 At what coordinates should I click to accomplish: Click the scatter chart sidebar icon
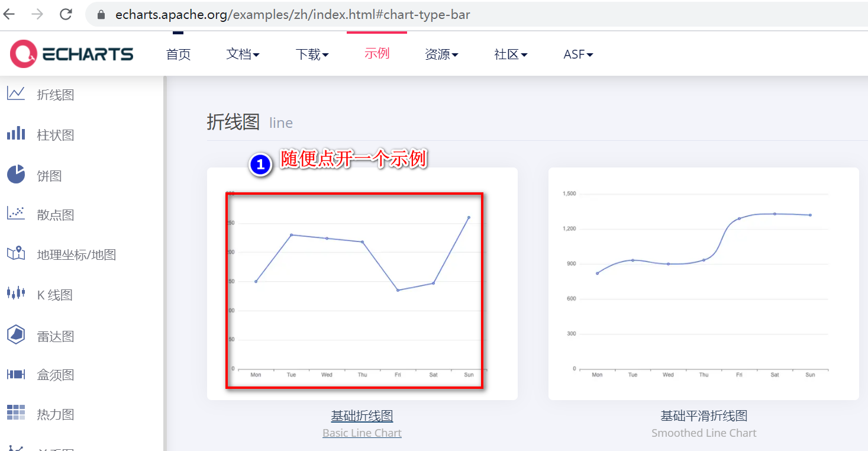click(16, 214)
